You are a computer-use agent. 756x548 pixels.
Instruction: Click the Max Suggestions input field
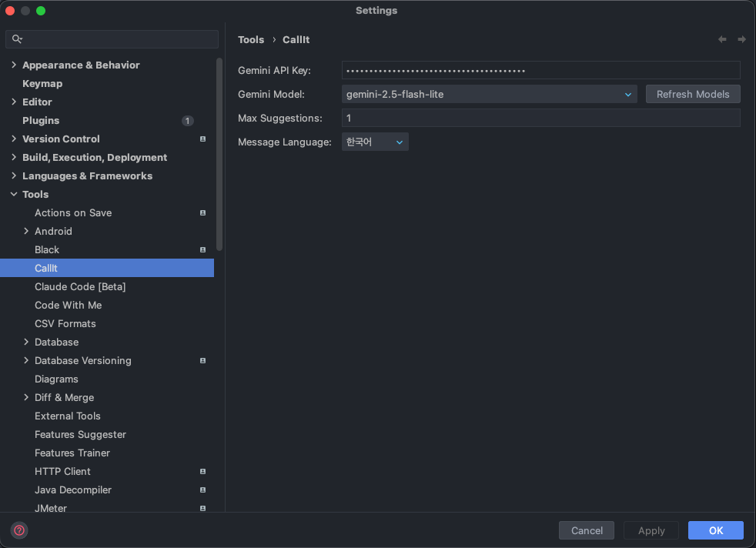pos(540,118)
